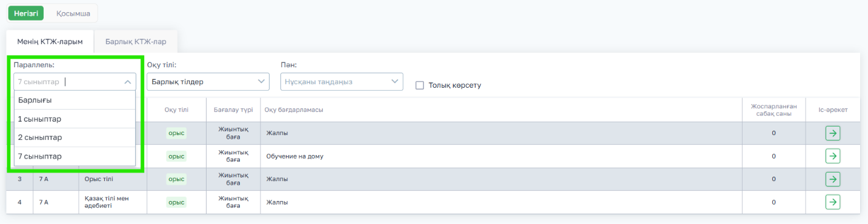Select the Негізгі button
Viewport: 868px width, 224px height.
tap(25, 13)
